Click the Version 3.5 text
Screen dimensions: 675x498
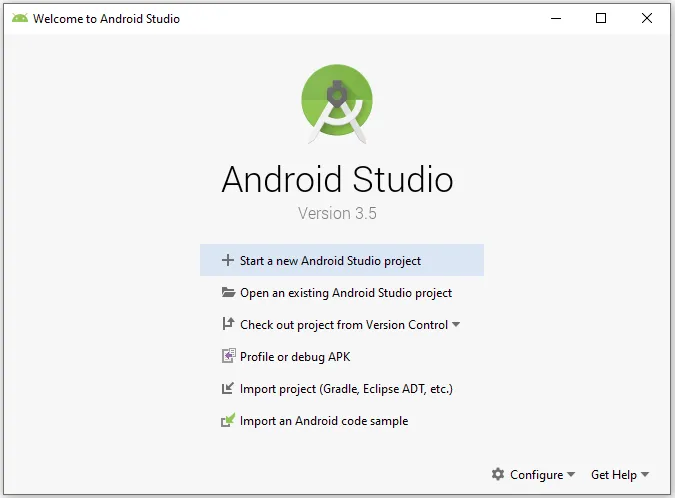click(x=337, y=213)
